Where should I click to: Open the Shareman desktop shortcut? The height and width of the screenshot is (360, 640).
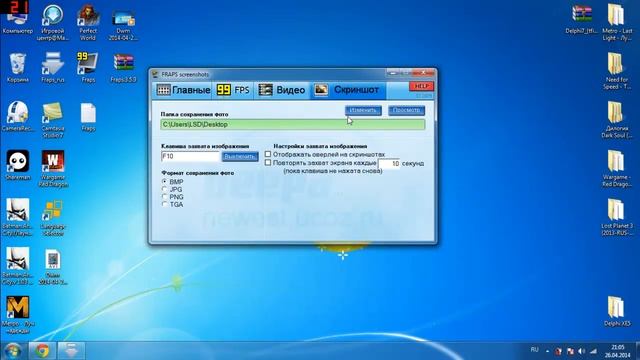18,165
